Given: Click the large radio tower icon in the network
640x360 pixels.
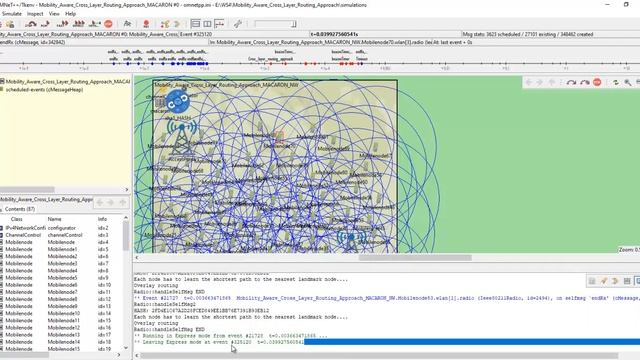Looking at the screenshot, I should point(182,137).
